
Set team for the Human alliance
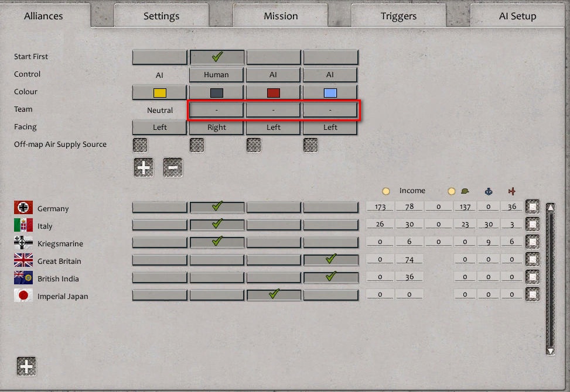pyautogui.click(x=217, y=110)
